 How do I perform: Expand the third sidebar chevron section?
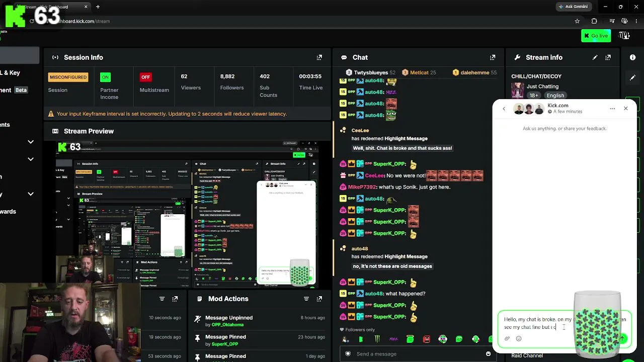31,194
